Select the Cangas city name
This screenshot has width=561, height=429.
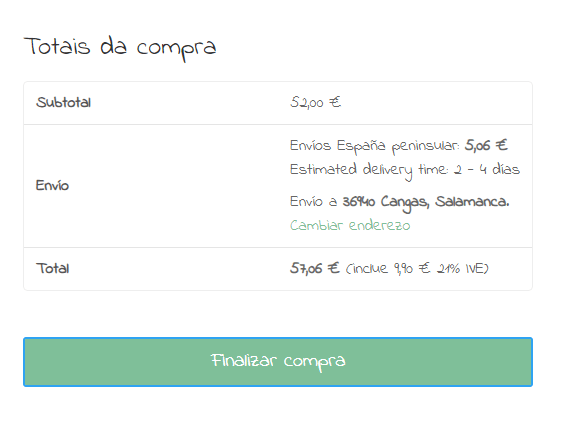tap(404, 203)
